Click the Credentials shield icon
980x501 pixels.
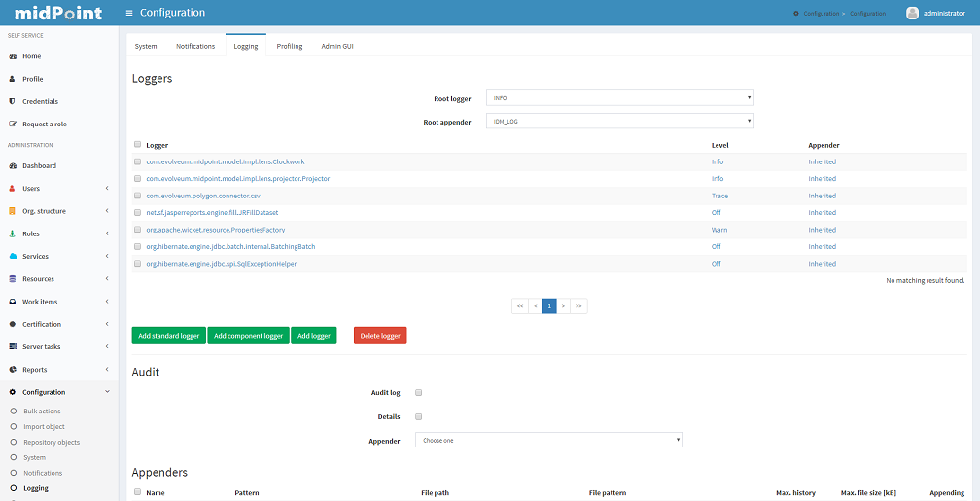coord(12,101)
